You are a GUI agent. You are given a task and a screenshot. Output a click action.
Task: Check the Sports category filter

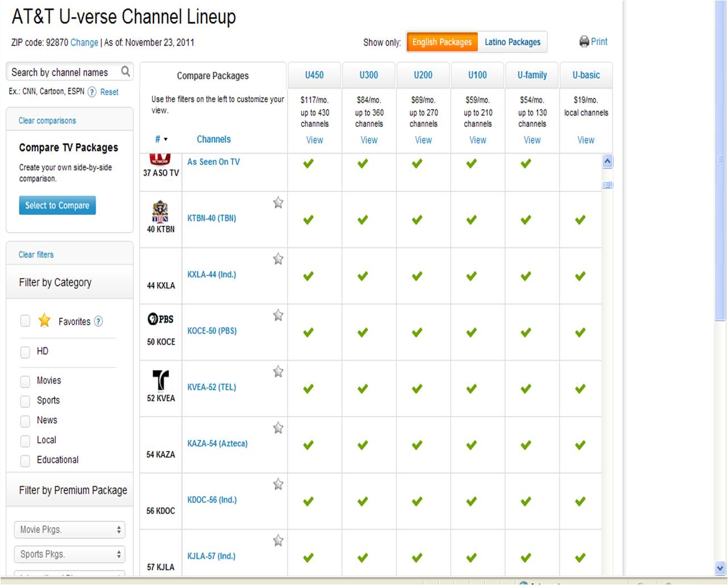25,401
